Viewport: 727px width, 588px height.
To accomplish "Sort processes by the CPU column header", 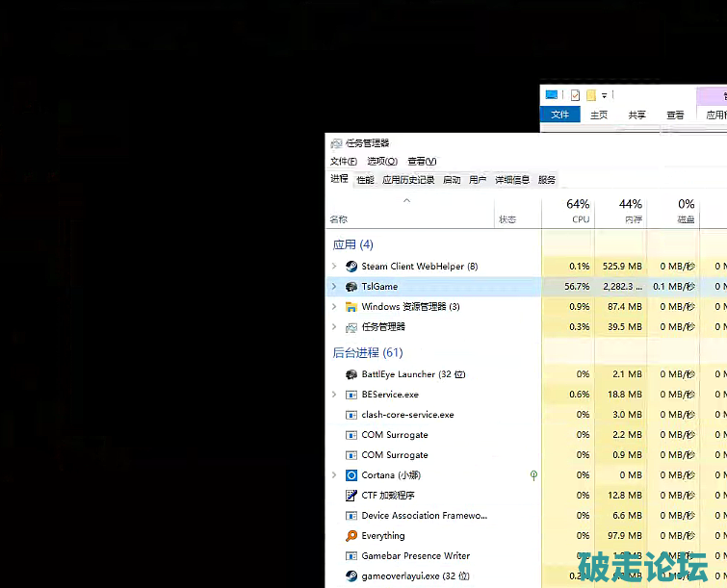I will click(579, 212).
